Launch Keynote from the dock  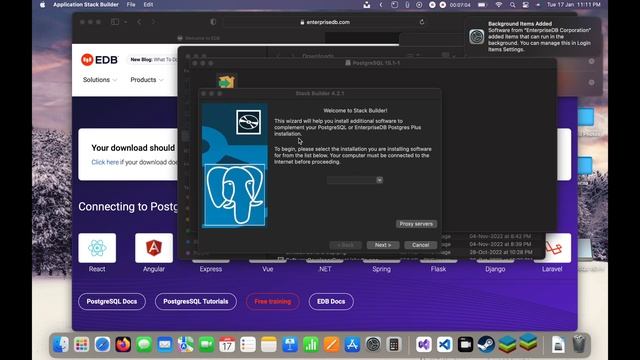tap(290, 345)
